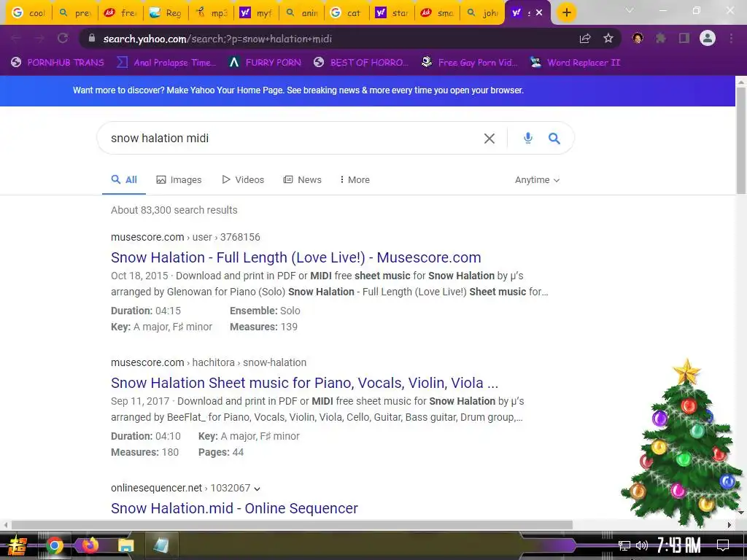This screenshot has height=560, width=747.
Task: Open network status tray icon
Action: coord(624,545)
